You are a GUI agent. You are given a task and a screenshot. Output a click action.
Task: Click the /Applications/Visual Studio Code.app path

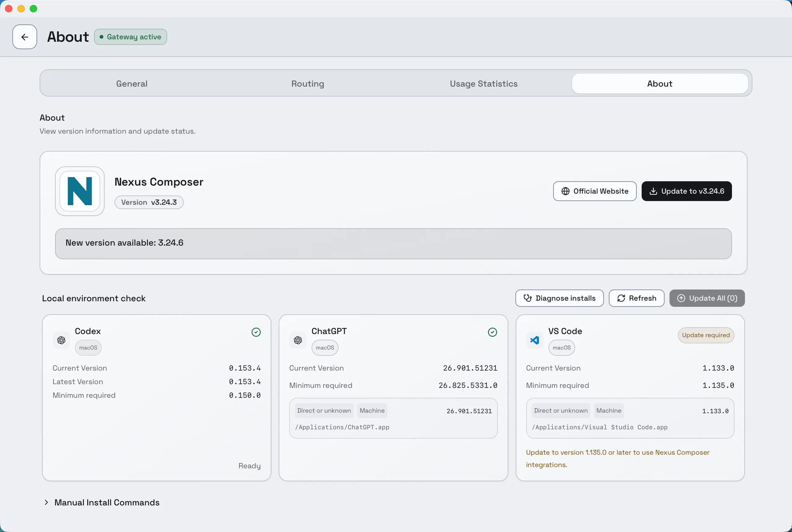[600, 427]
